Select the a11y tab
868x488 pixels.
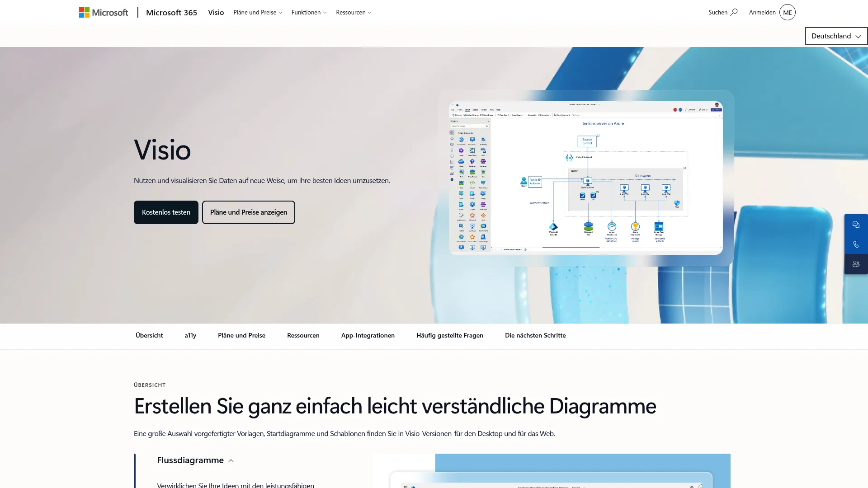[190, 336]
